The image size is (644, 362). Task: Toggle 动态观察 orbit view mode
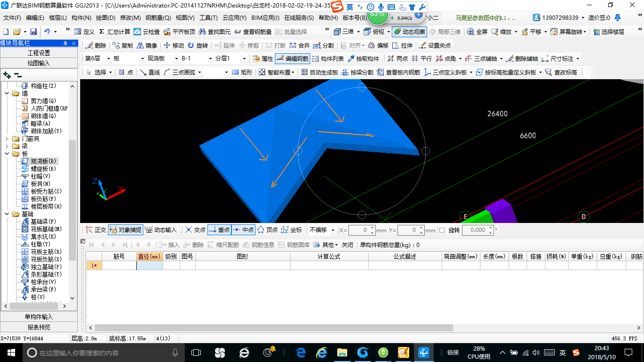(x=409, y=32)
